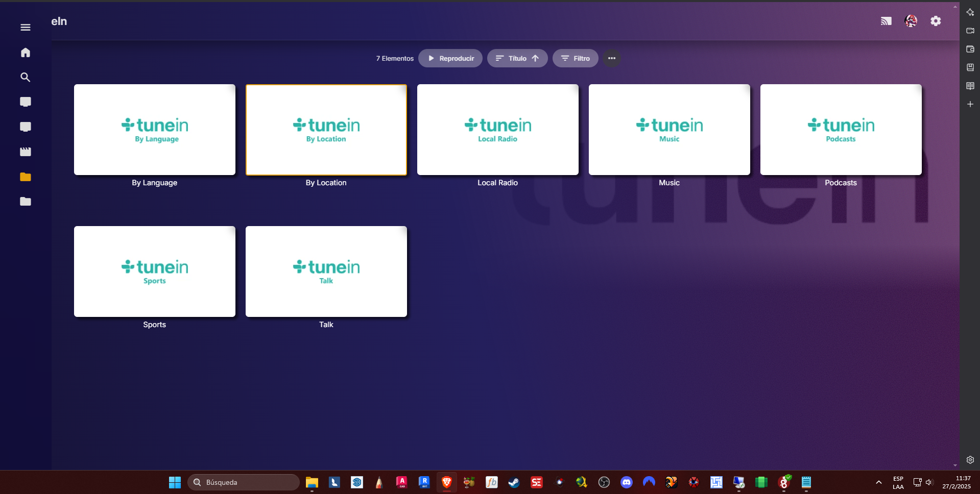Open Leo AI in Brave sidebar

[x=970, y=12]
